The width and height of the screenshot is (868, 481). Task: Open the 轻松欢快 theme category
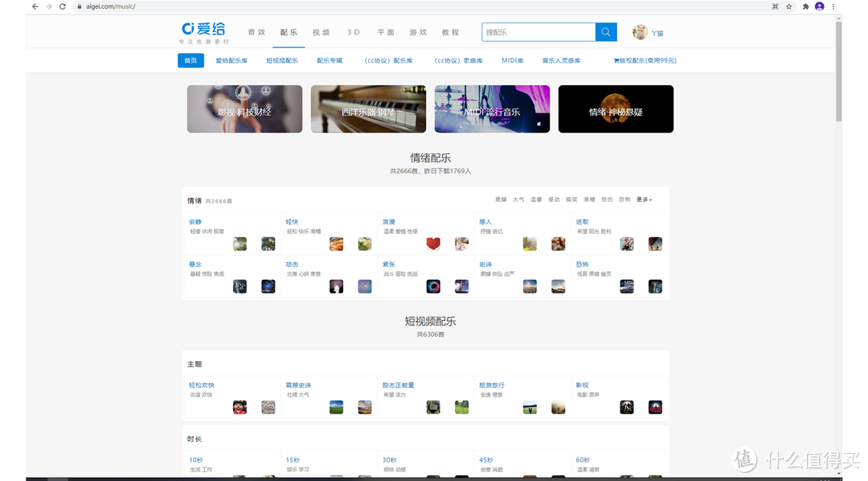tap(202, 385)
